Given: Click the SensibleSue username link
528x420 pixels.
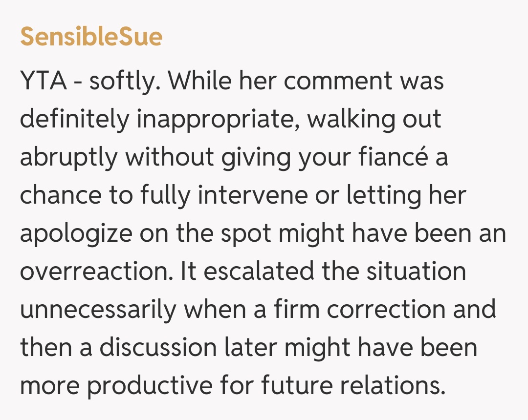Looking at the screenshot, I should [91, 37].
